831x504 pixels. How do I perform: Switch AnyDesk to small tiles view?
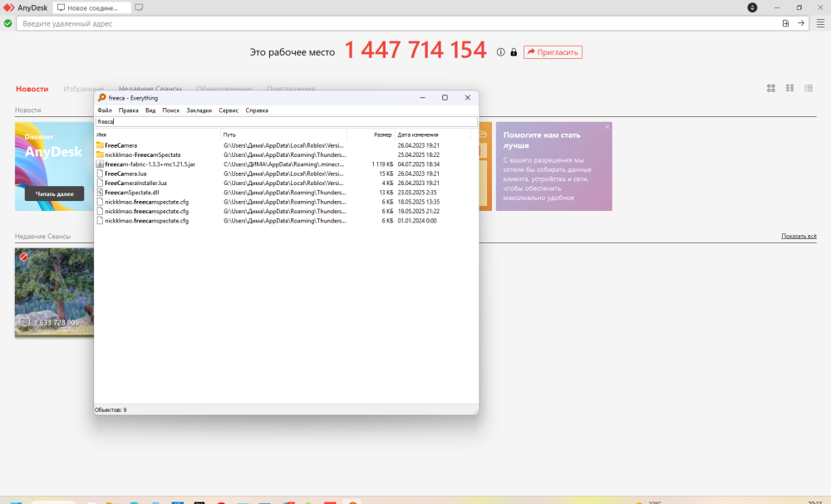(789, 88)
